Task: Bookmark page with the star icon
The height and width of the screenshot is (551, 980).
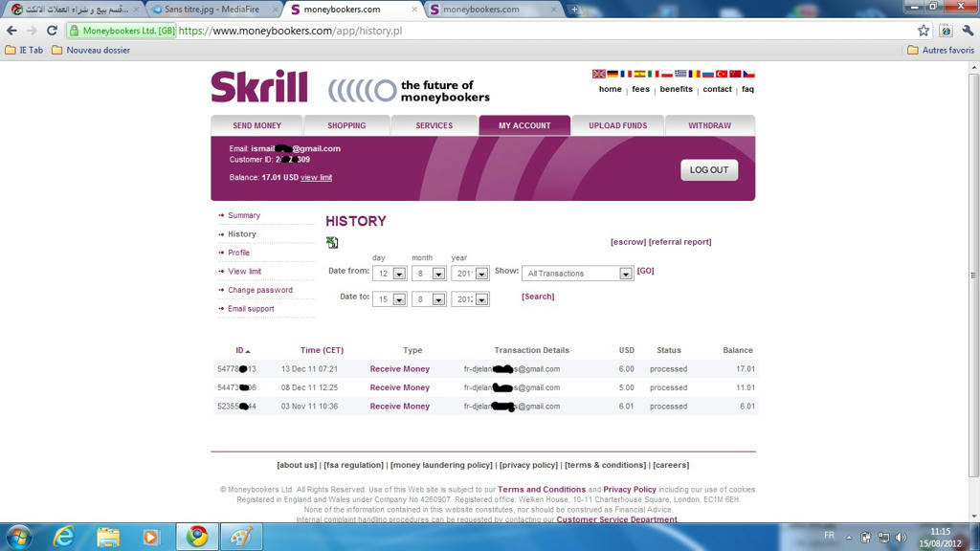Action: [923, 31]
